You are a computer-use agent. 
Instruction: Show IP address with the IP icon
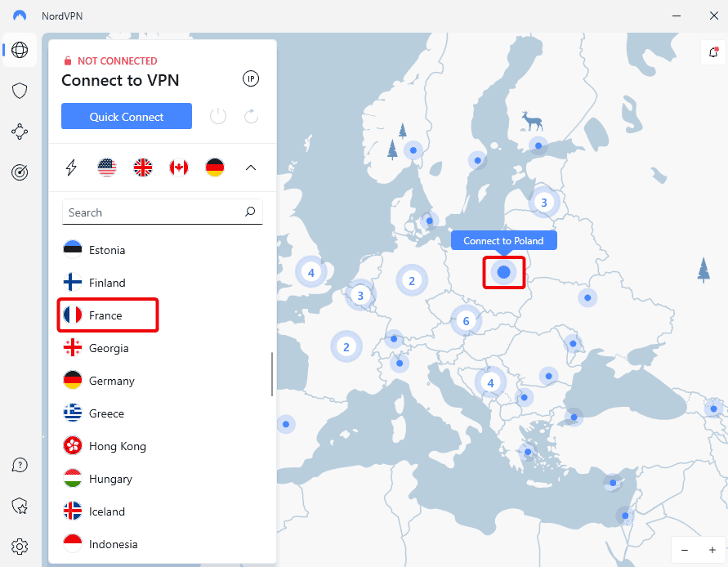251,79
